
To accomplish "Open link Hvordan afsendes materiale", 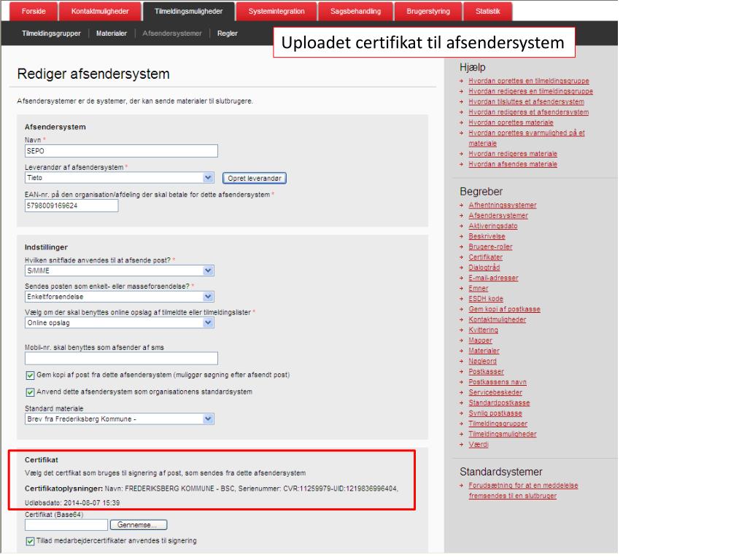I will coord(513,164).
